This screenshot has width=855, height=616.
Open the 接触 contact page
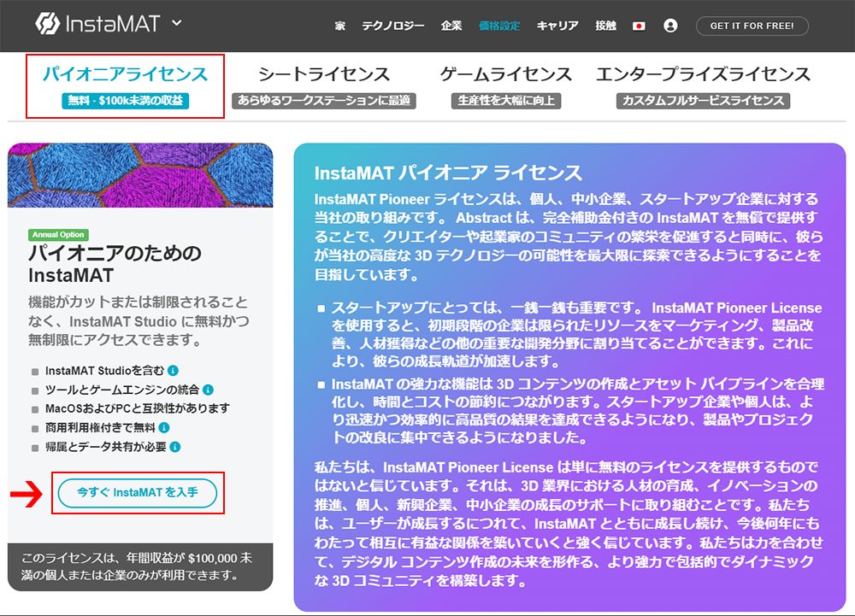pos(605,26)
